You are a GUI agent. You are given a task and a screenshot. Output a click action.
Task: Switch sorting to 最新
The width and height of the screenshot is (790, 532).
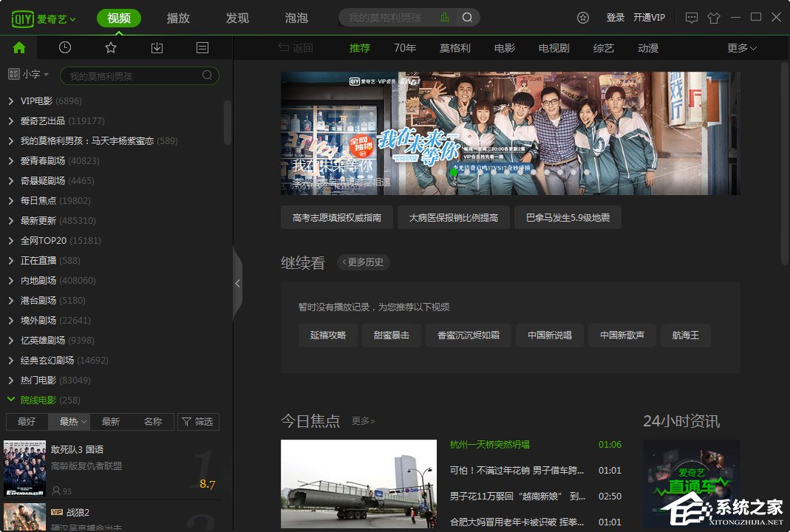click(x=109, y=421)
